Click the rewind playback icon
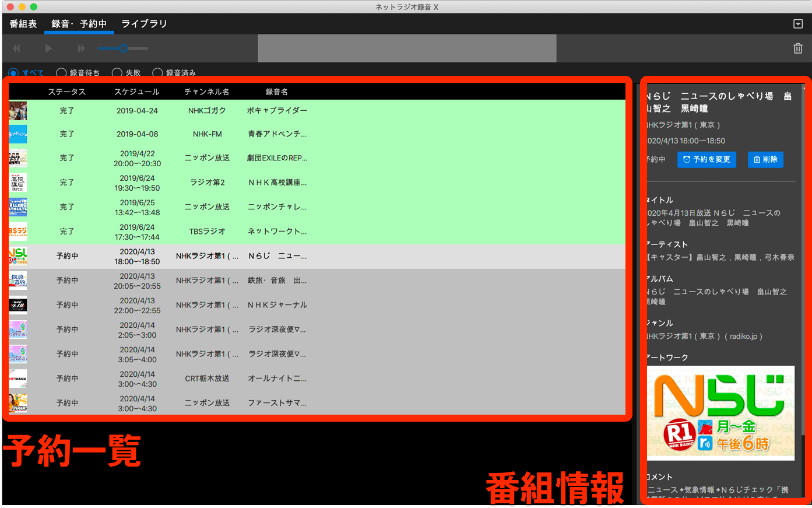 (x=16, y=48)
